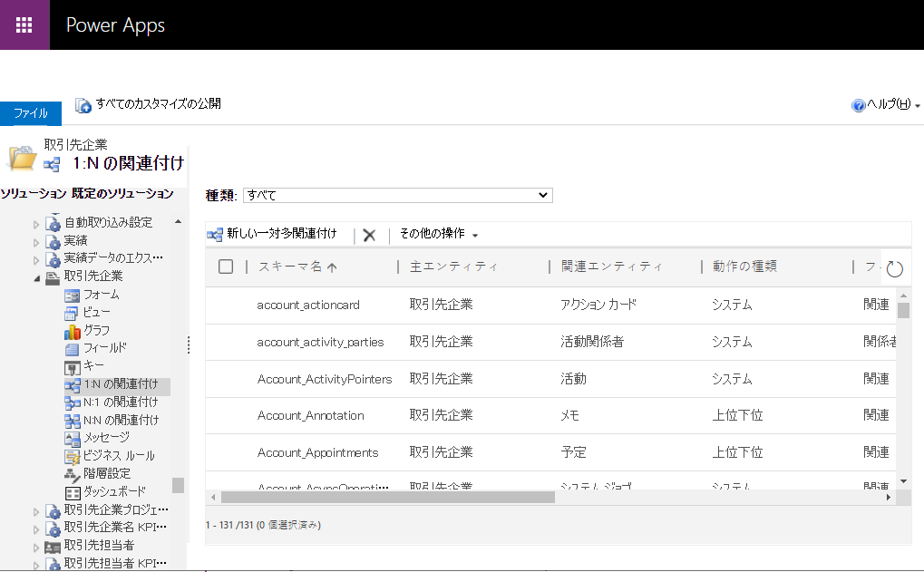Collapse the 取引先企業 tree node
Viewport: 924px width, 572px height.
(37, 276)
